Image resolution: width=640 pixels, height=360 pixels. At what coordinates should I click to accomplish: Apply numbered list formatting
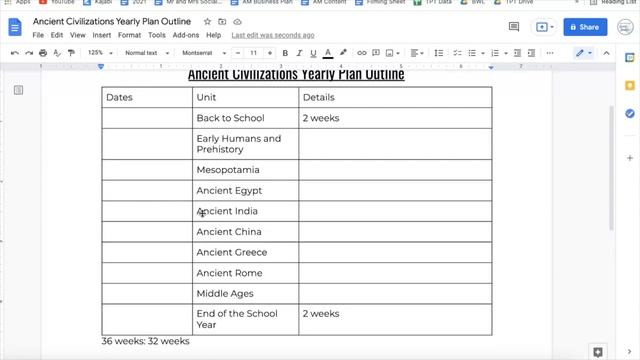coord(495,53)
